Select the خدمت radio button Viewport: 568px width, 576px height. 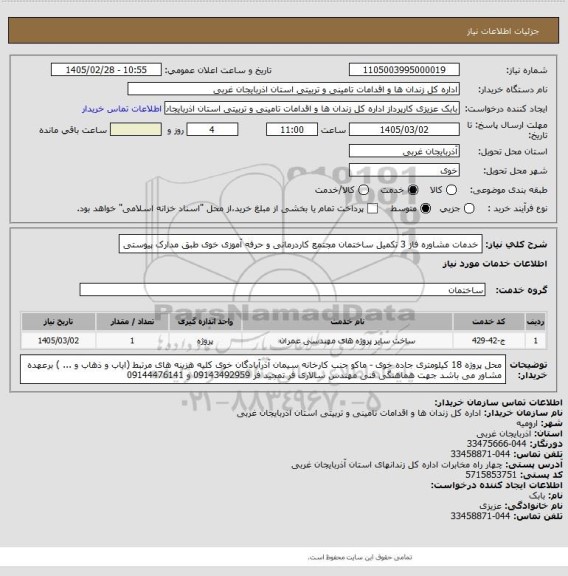(x=413, y=190)
